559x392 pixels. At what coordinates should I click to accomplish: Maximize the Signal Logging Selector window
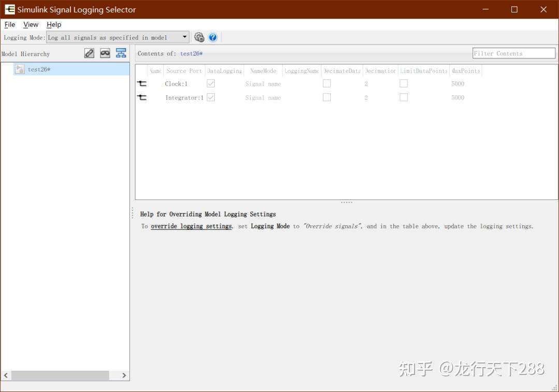(514, 9)
